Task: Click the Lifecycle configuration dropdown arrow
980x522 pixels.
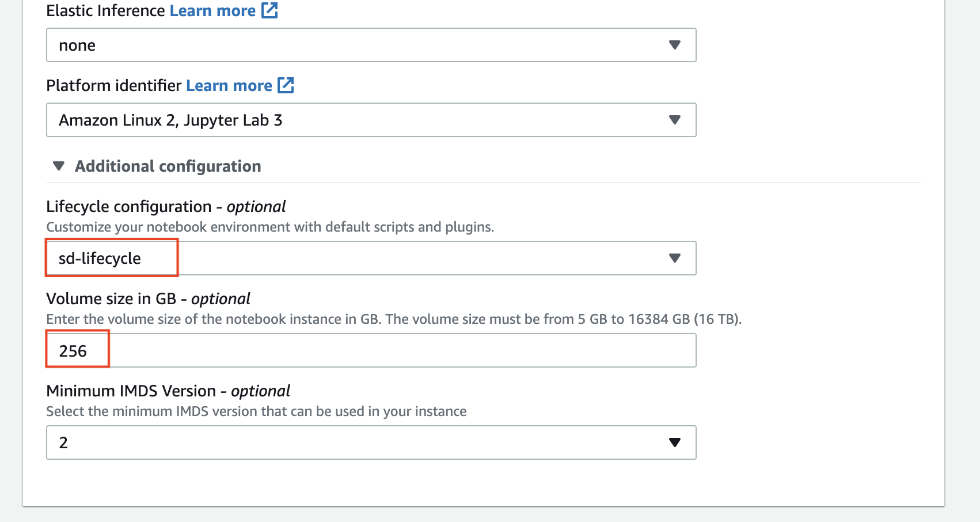Action: click(675, 258)
